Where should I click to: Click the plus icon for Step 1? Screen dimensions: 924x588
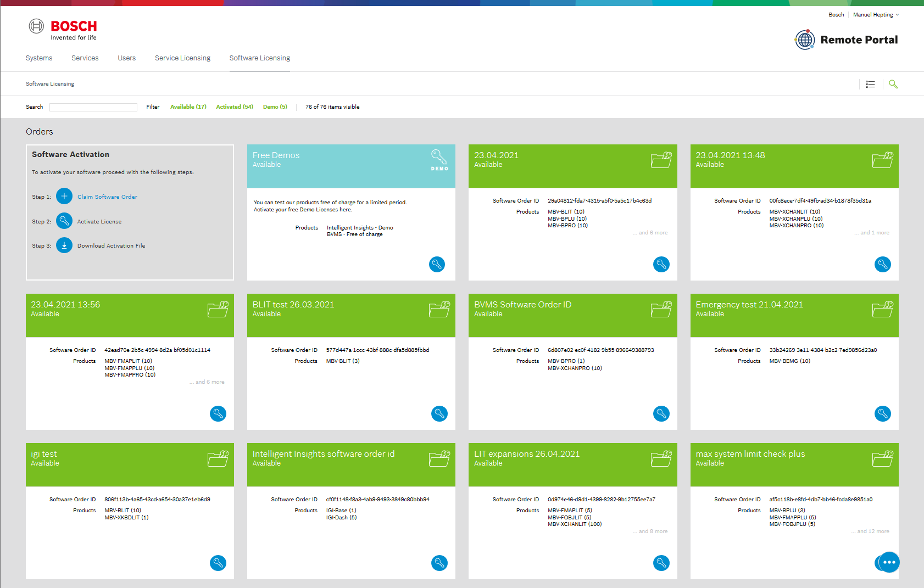(64, 197)
